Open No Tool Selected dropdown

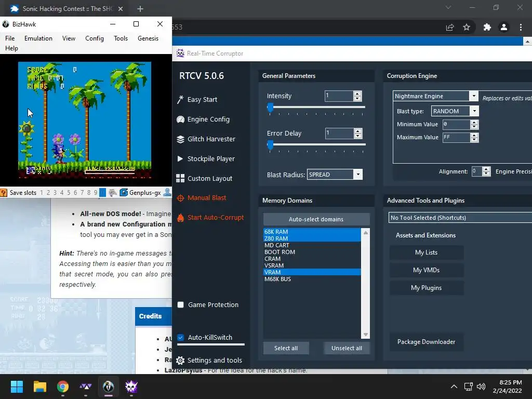[x=460, y=218]
